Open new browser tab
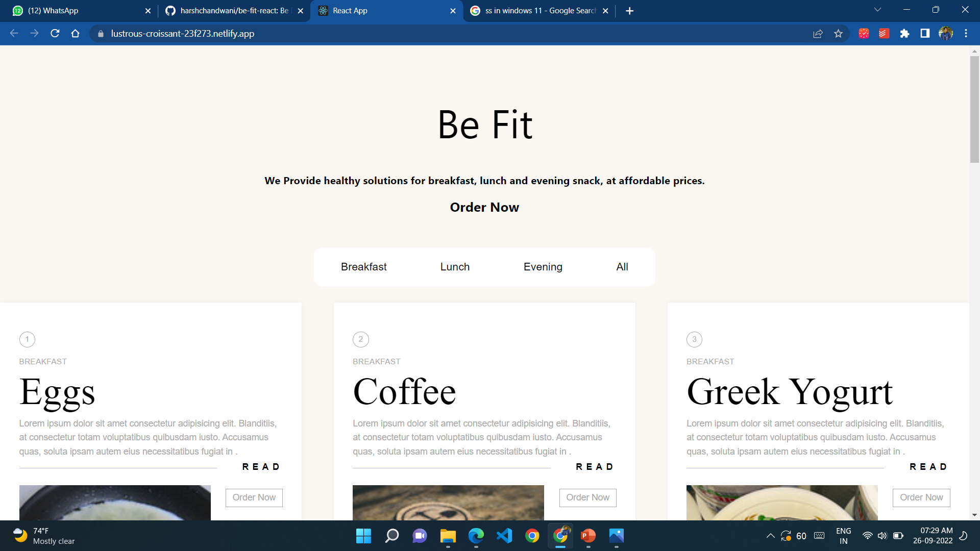 (x=629, y=11)
